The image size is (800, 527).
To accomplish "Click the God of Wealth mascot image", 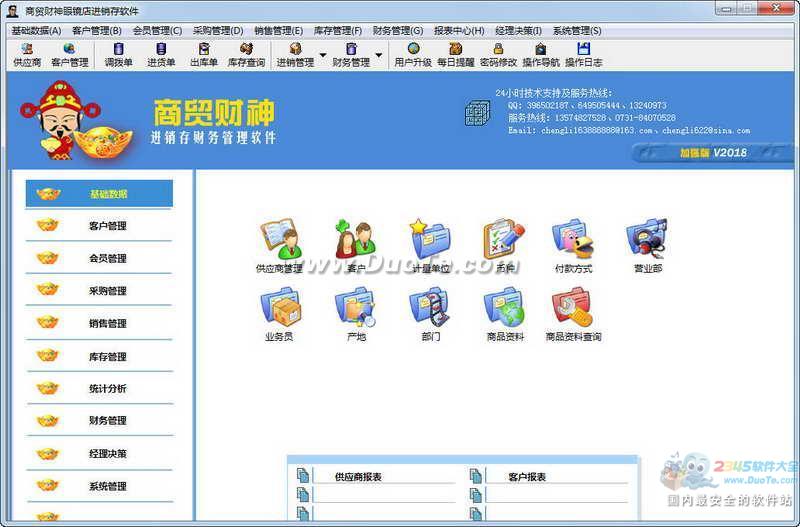I will (x=77, y=120).
